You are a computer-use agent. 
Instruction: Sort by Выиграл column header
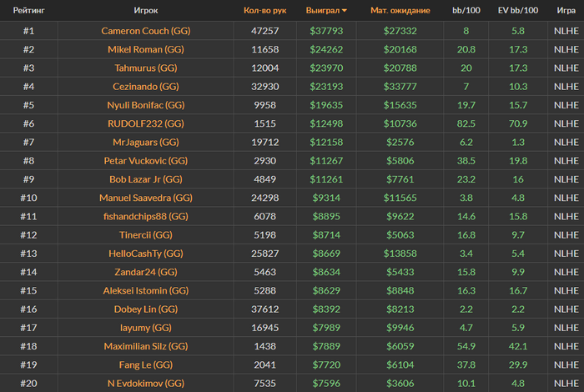point(323,10)
